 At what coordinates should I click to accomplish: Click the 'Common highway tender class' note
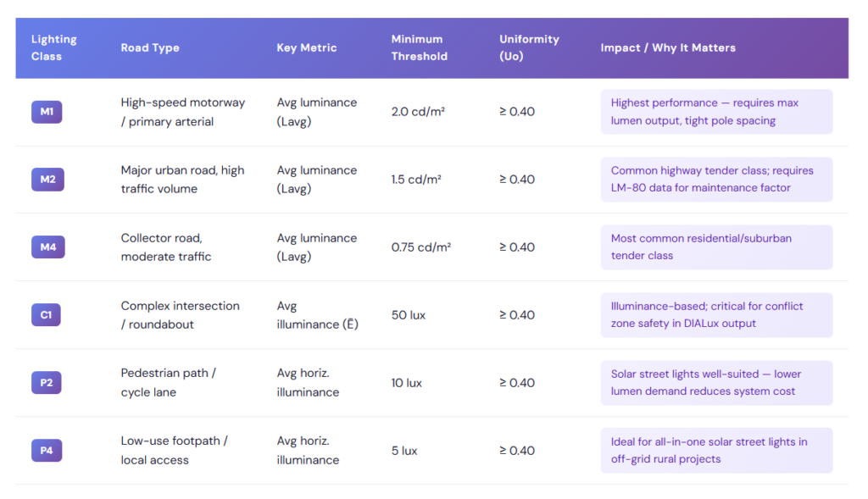[x=717, y=180]
